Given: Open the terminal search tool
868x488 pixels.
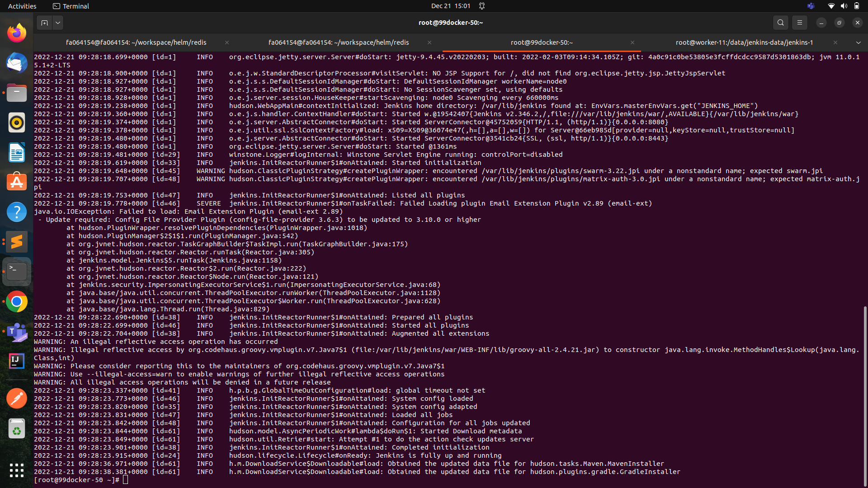Looking at the screenshot, I should tap(780, 22).
